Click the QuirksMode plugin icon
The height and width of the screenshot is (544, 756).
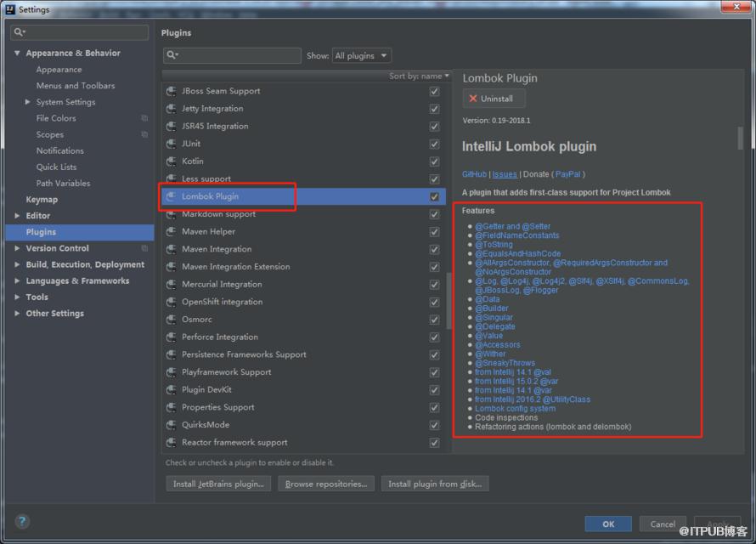click(171, 425)
